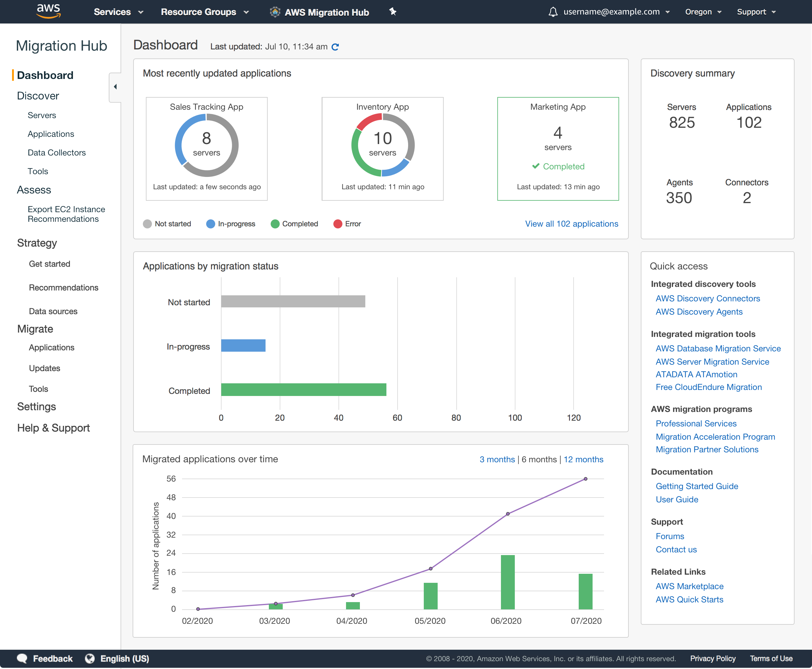Open Getting Started Guide link
Viewport: 812px width, 669px height.
[x=697, y=486]
